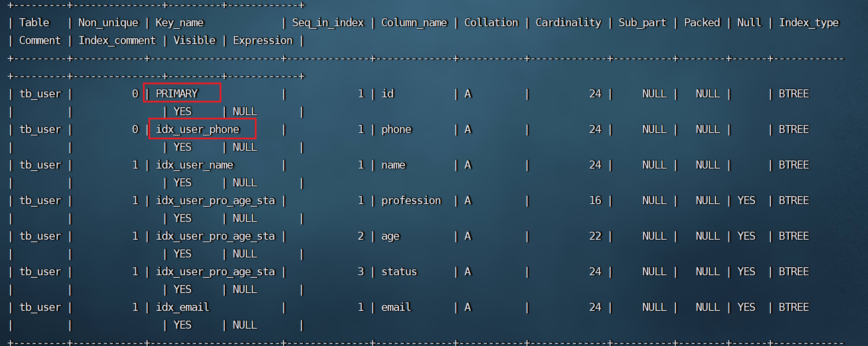The height and width of the screenshot is (346, 868).
Task: Click the Cardinality header text
Action: tap(568, 23)
